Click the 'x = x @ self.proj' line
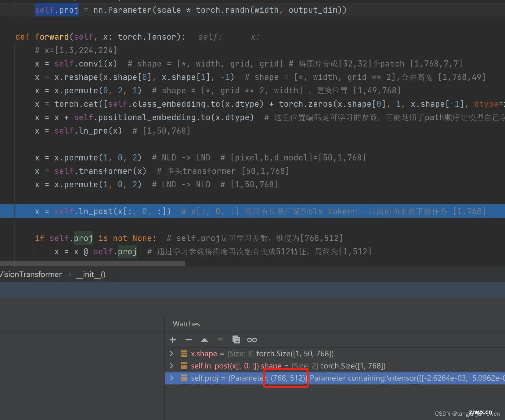Screen dimensions: 505x420 [x=213, y=252]
